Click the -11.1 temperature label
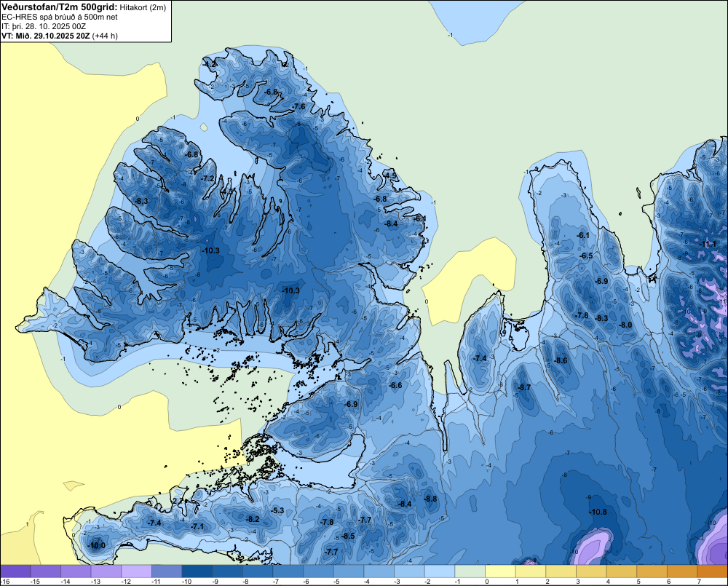The height and width of the screenshot is (586, 728). pos(708,245)
